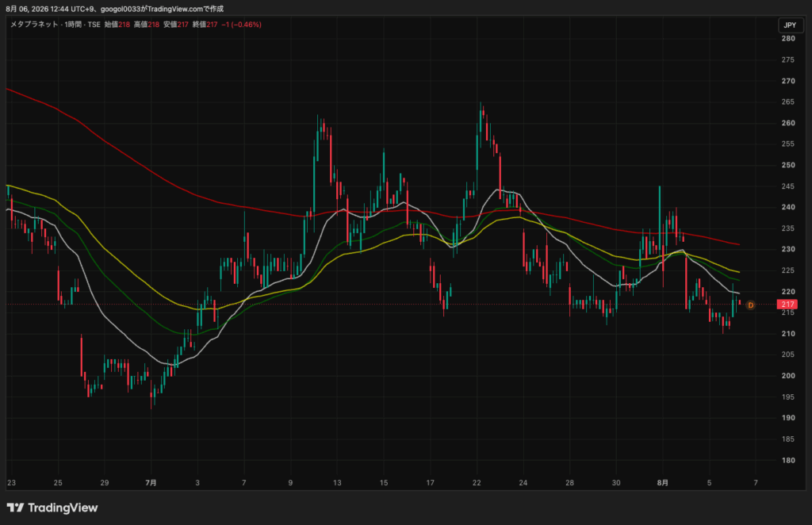Click the 22 date label on time axis

click(x=477, y=482)
